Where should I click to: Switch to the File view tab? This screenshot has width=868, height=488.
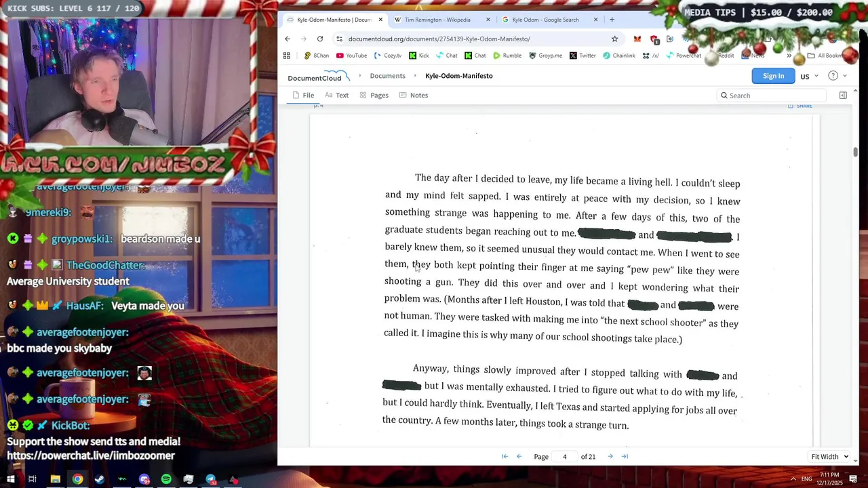click(x=303, y=96)
